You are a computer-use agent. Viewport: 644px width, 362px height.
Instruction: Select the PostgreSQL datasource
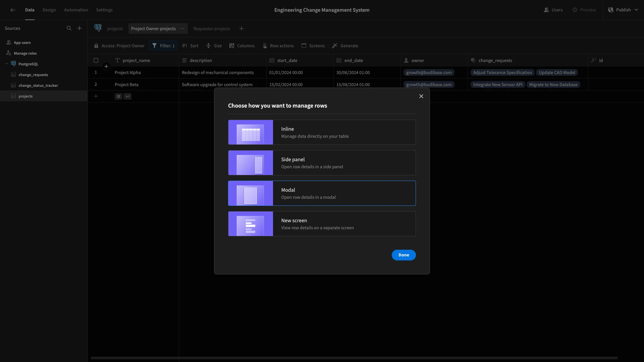pyautogui.click(x=44, y=64)
